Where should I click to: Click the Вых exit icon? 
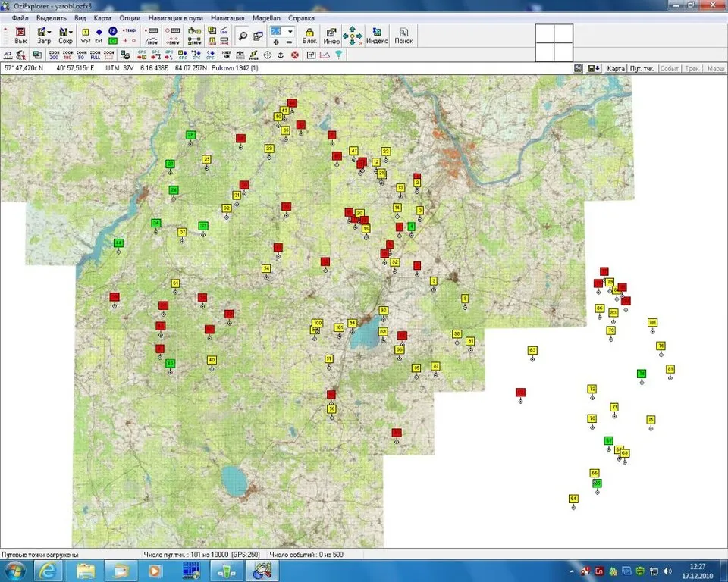coord(20,36)
